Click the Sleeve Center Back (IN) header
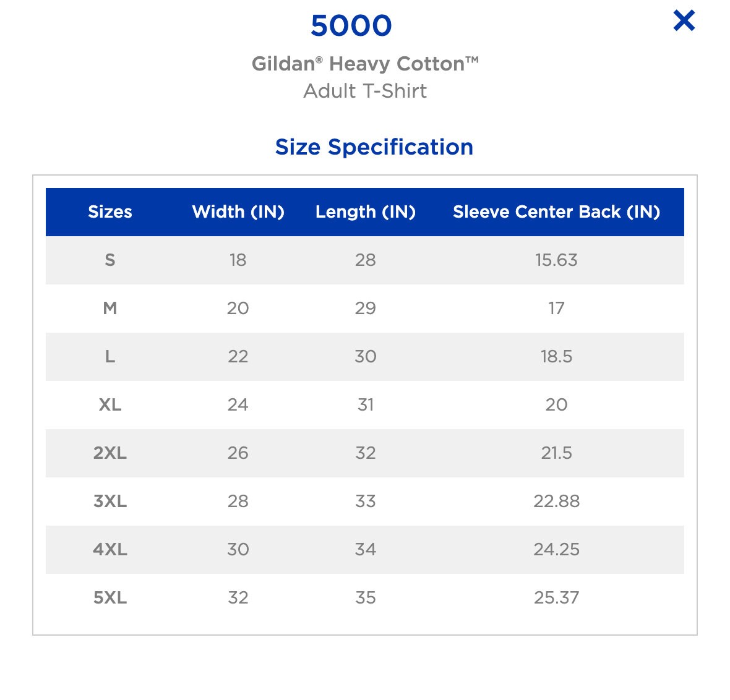The width and height of the screenshot is (730, 700). coord(556,212)
